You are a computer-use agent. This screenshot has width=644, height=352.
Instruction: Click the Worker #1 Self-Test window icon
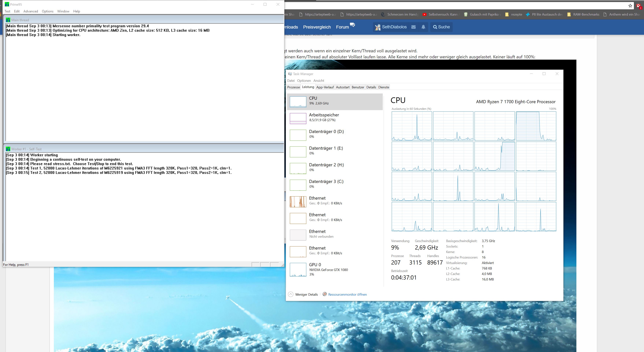8,149
